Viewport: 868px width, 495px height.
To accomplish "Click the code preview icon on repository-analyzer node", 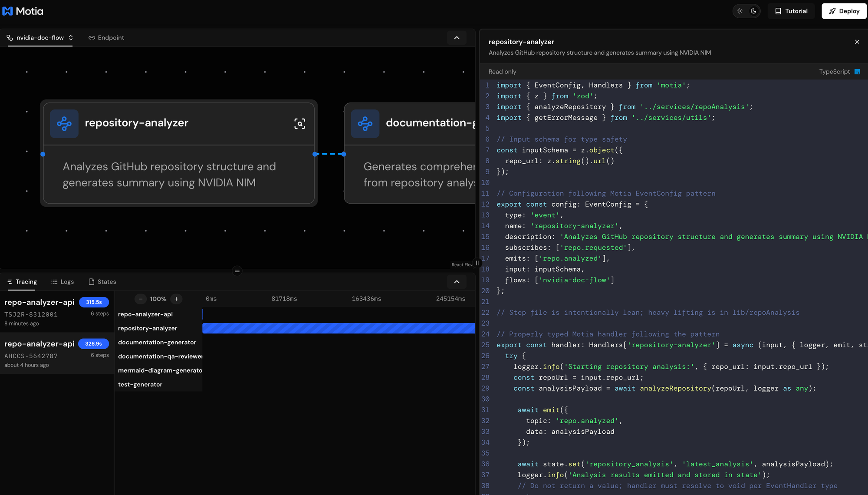I will 299,124.
